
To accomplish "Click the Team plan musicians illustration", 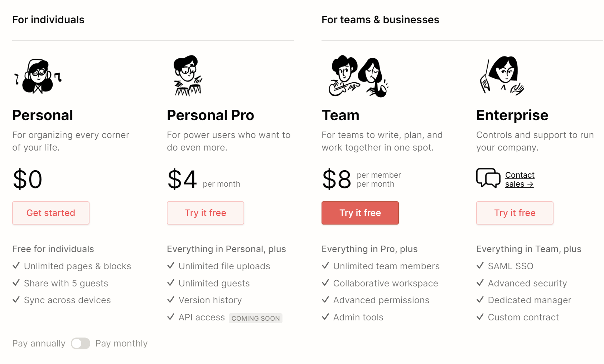I will (x=359, y=76).
